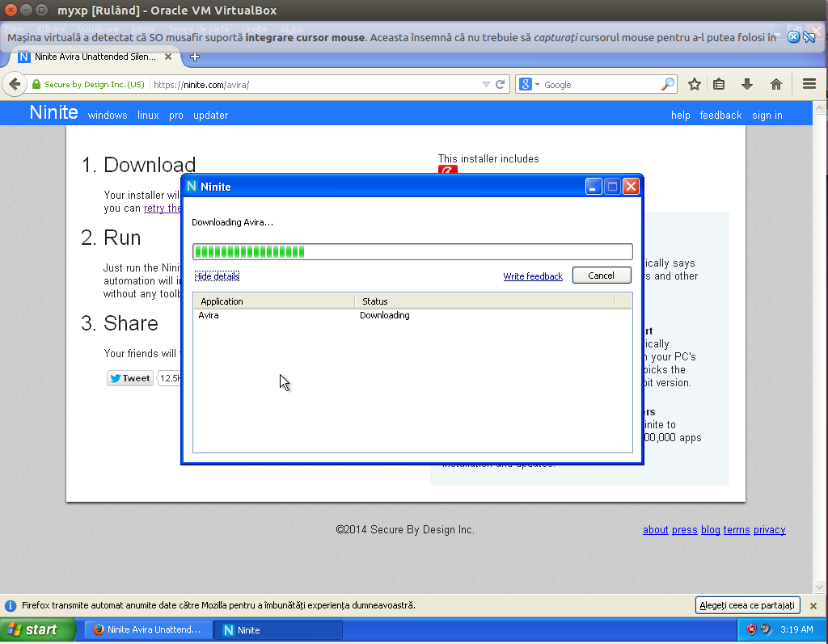Screen dimensions: 828x644
Task: Dismiss VirtualBox mouse integration message icon
Action: click(x=793, y=37)
